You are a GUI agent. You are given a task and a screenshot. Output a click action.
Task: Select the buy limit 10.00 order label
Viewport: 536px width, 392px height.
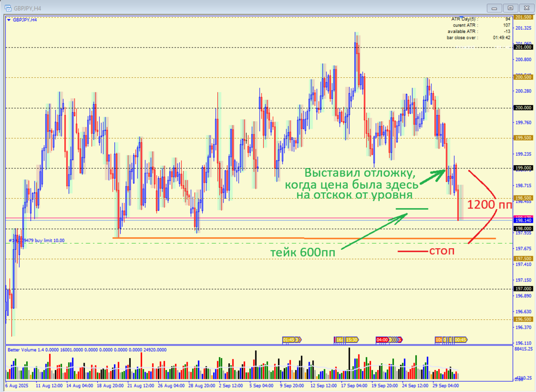pyautogui.click(x=37, y=240)
